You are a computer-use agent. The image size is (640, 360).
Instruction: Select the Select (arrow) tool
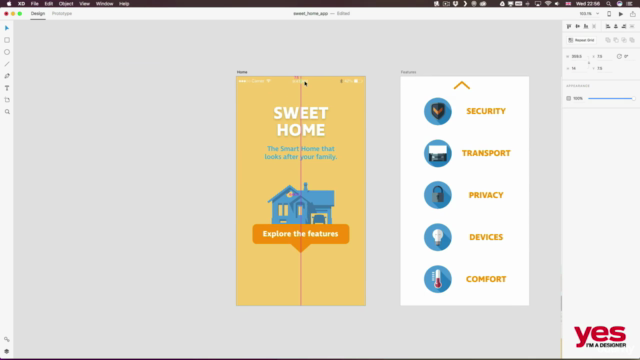click(7, 28)
